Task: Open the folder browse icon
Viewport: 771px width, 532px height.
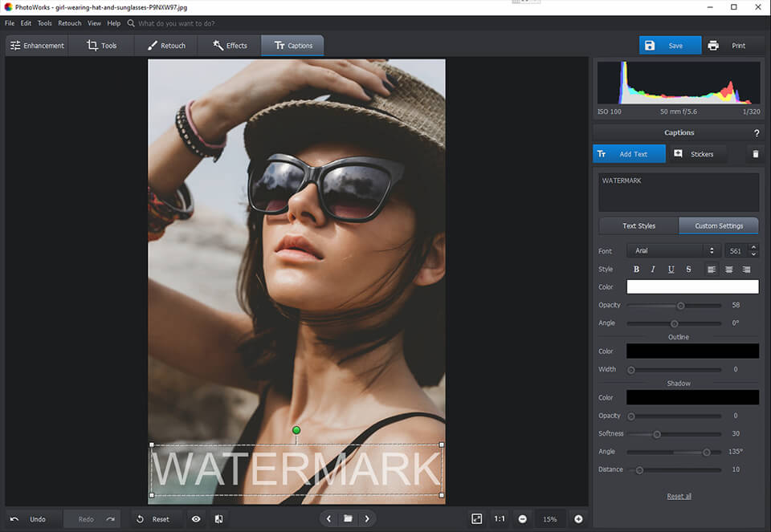Action: (x=348, y=519)
